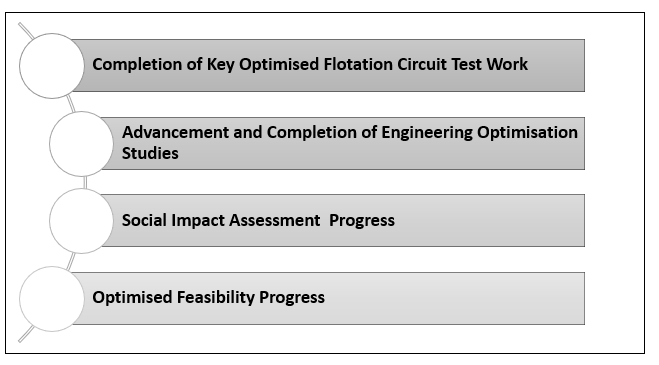
Task: Select the circle beside Optimised Feasibility Progress
Action: pyautogui.click(x=52, y=299)
